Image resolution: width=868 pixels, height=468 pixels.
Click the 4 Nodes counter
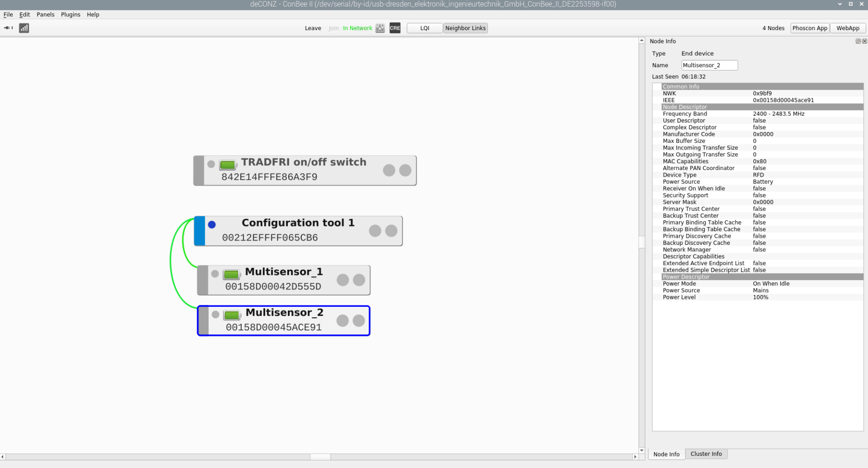pos(773,28)
